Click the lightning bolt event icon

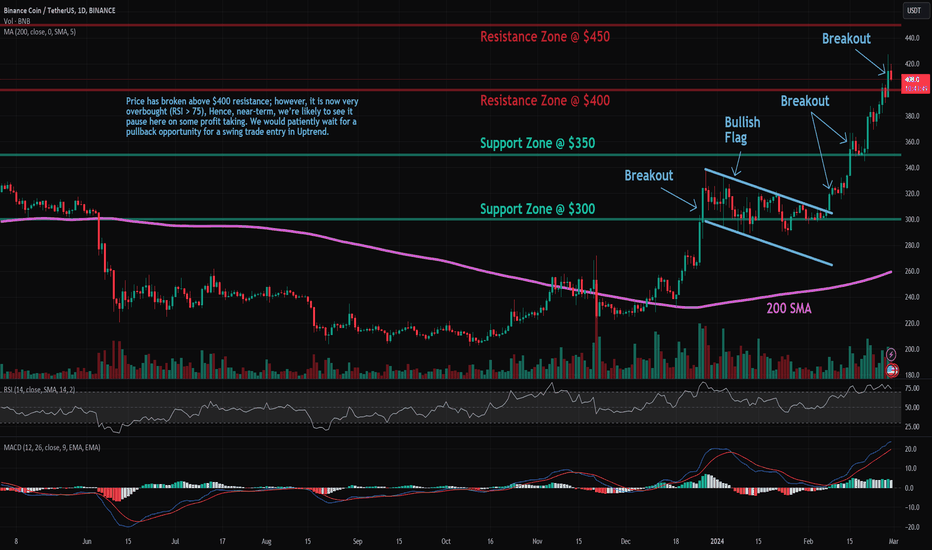[x=891, y=355]
